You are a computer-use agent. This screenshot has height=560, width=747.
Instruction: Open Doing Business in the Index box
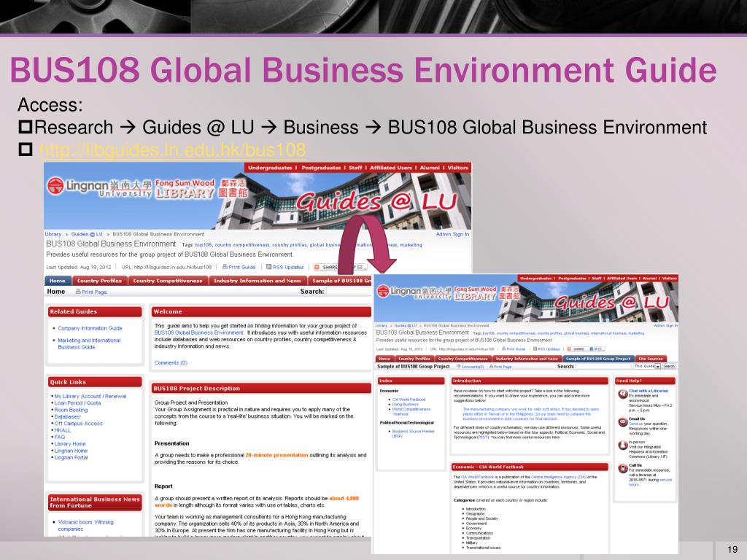pos(406,404)
